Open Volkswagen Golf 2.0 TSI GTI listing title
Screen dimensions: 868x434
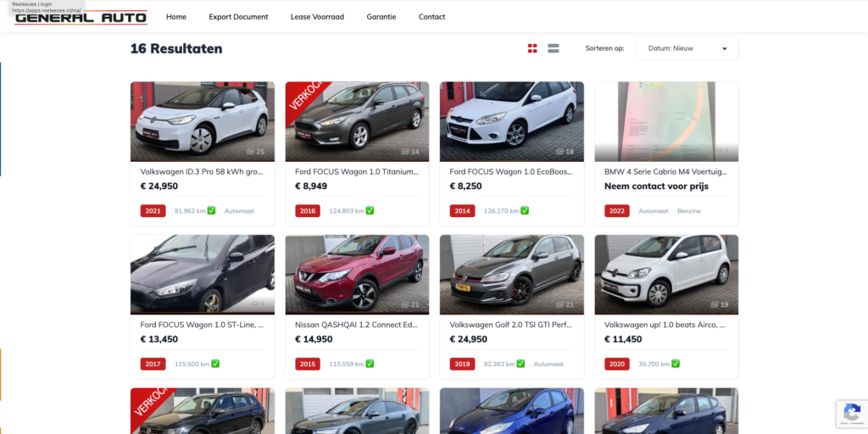[x=511, y=324]
